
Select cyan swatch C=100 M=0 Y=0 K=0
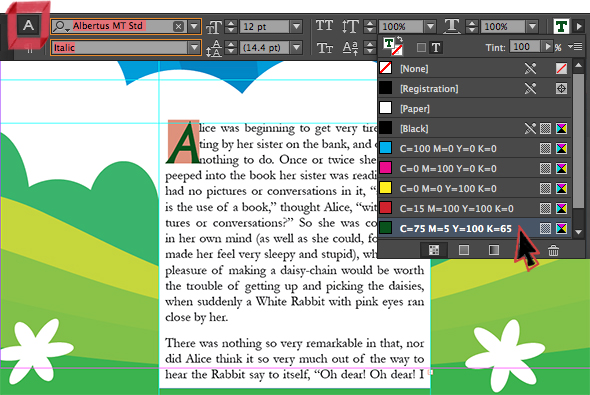[474, 148]
